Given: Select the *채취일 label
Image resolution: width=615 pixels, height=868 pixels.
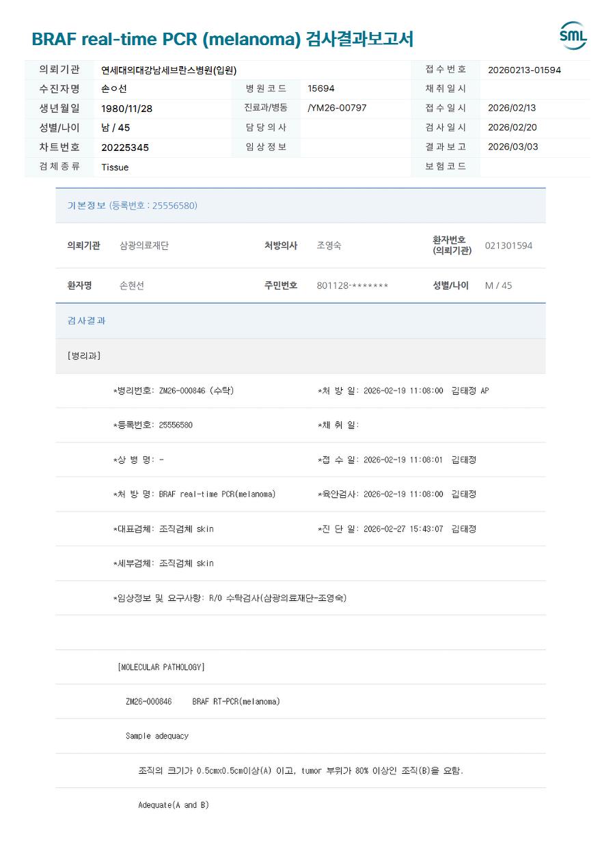Looking at the screenshot, I should [338, 425].
